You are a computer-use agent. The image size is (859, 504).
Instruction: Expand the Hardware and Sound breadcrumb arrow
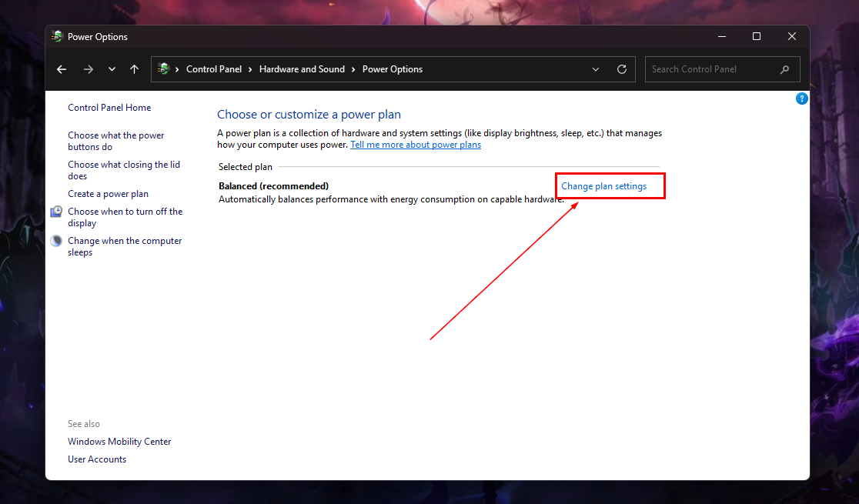[x=353, y=68]
